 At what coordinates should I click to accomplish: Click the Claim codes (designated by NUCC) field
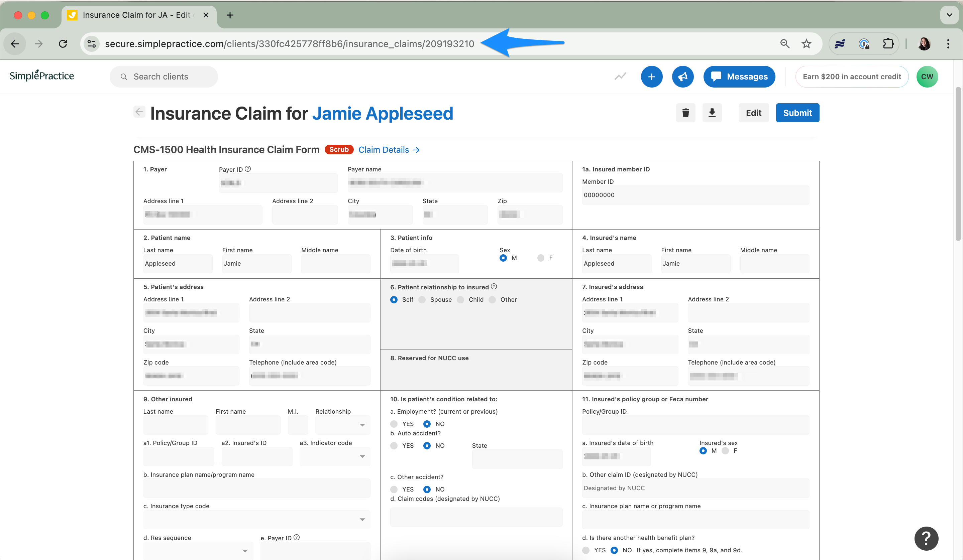pos(476,517)
